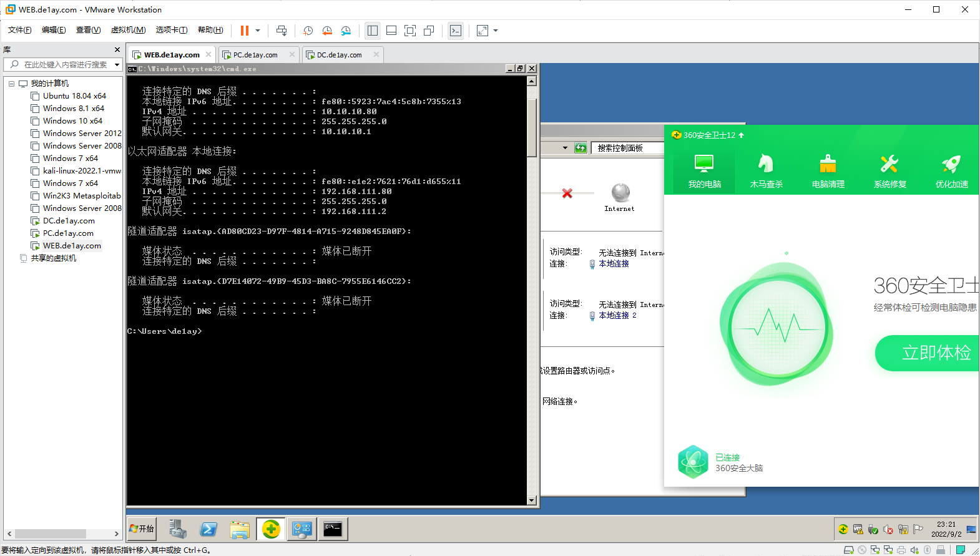Open 编辑(E) menu
The width and height of the screenshot is (980, 556).
click(54, 30)
